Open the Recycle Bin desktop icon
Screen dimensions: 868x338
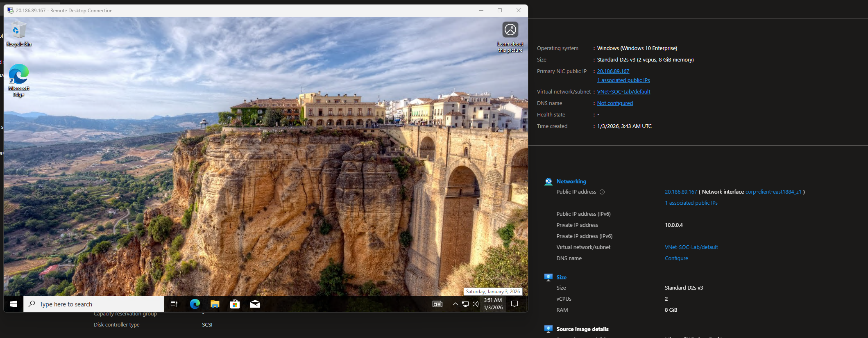[18, 34]
